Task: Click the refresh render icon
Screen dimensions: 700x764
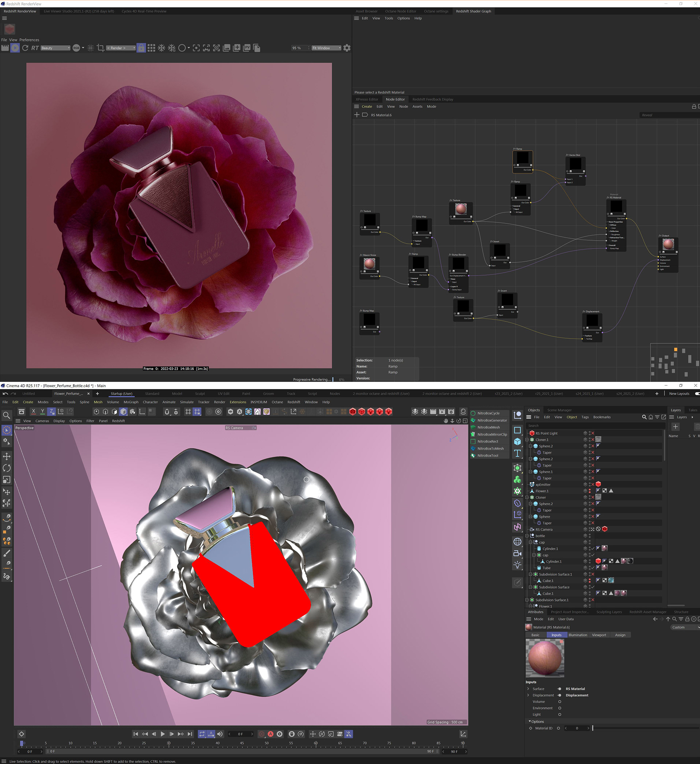Action: 25,48
